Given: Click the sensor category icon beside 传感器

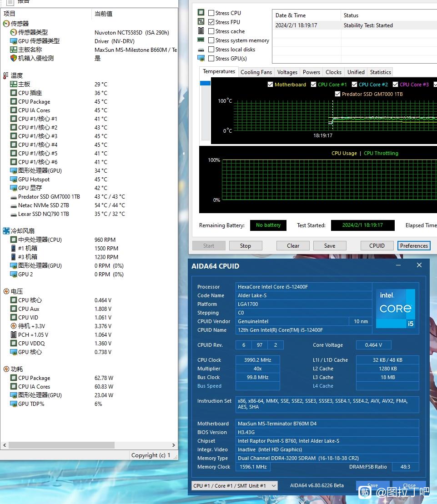Looking at the screenshot, I should pyautogui.click(x=6, y=24).
